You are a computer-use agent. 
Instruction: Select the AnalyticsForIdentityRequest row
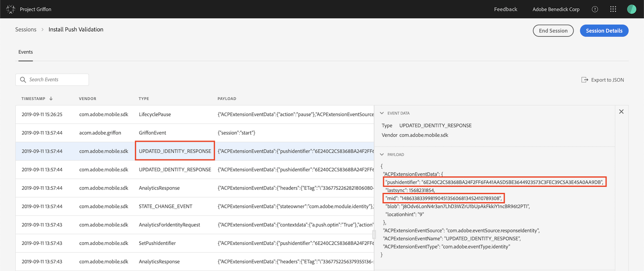click(195, 225)
